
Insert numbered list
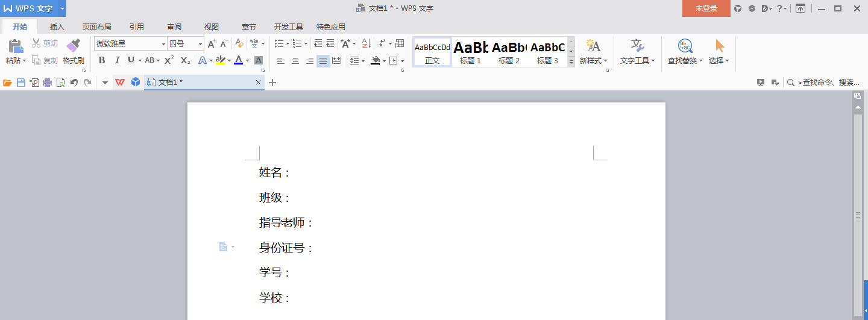(x=297, y=43)
